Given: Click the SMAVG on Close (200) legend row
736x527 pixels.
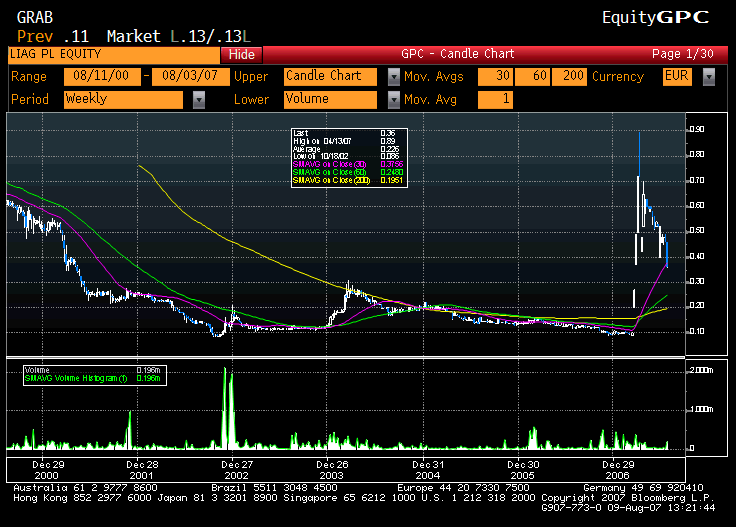Looking at the screenshot, I should [349, 180].
